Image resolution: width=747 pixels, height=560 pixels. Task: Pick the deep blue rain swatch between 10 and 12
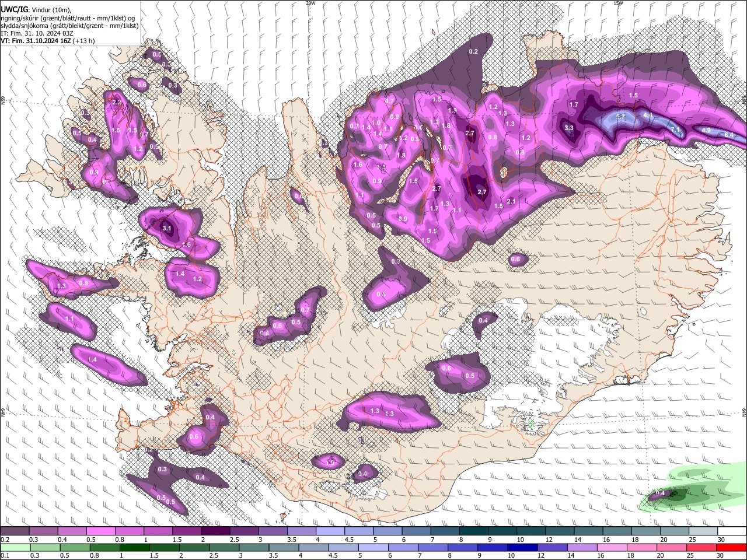click(522, 547)
